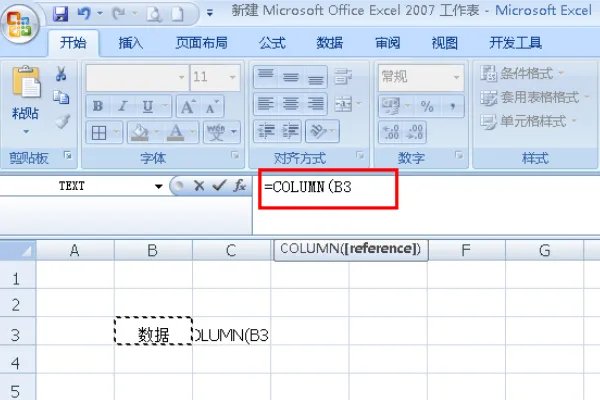
Task: Toggle underline formatting
Action: click(148, 106)
